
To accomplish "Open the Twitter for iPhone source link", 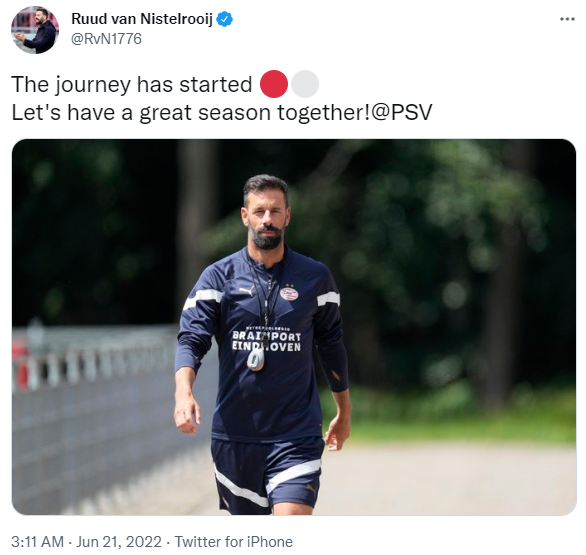I will click(234, 542).
